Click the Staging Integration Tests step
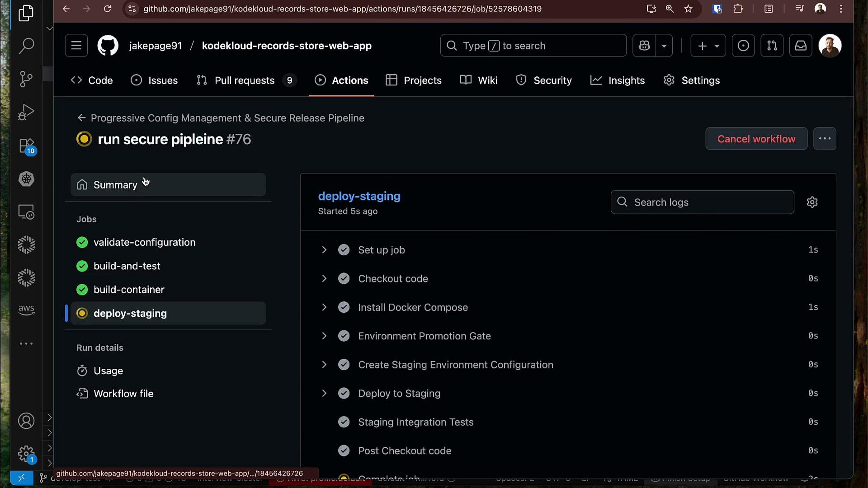The image size is (868, 488). tap(568, 422)
